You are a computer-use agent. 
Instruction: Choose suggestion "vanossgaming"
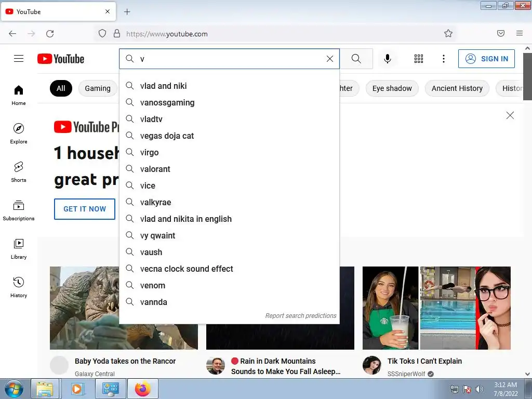click(229, 102)
